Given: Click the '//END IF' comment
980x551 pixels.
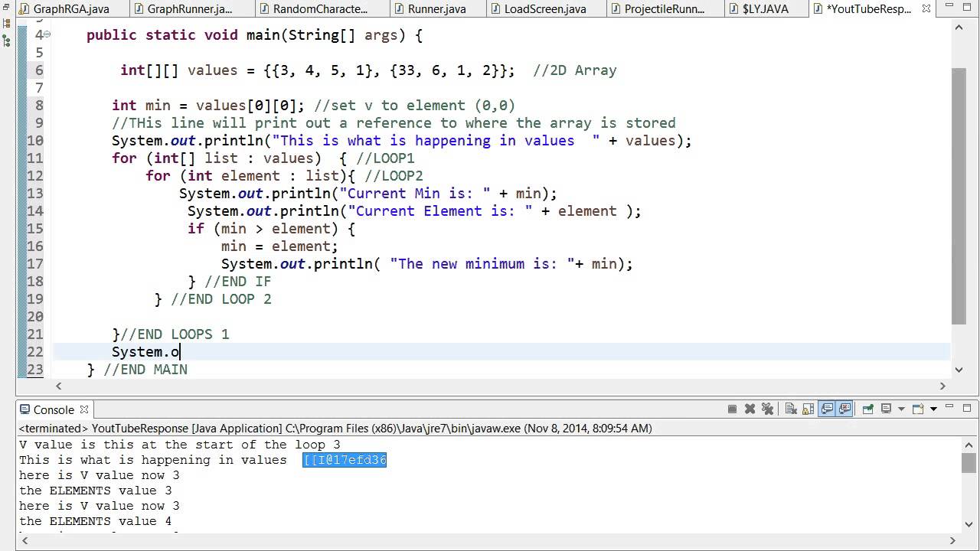Looking at the screenshot, I should (238, 282).
